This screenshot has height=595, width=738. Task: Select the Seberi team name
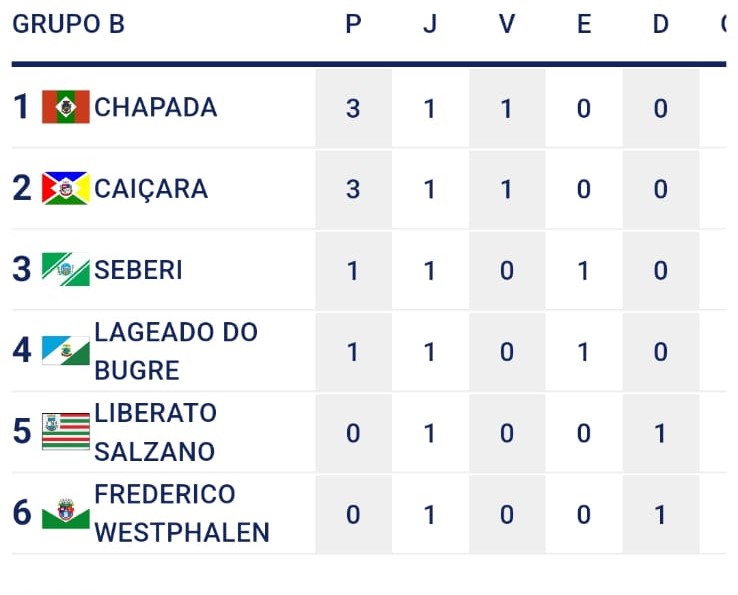(138, 270)
